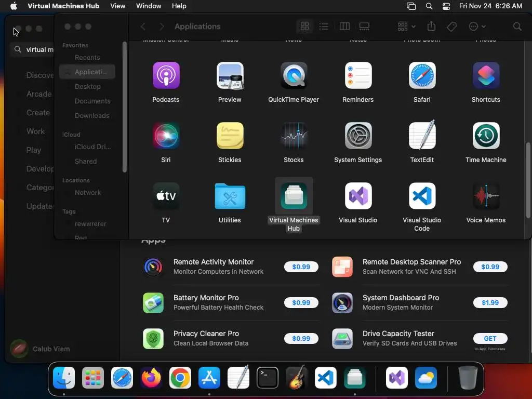Open the Virtual Machines Hub app menu
The width and height of the screenshot is (532, 399).
[x=63, y=6]
